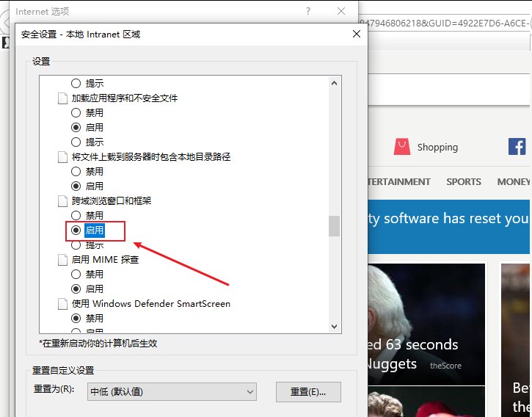This screenshot has height=417, width=532.
Task: Click the browser address bar URL
Action: coord(445,23)
